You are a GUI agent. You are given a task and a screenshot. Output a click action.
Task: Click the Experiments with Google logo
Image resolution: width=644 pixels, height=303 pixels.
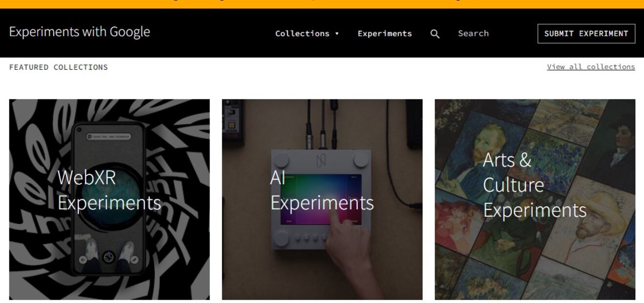[80, 32]
